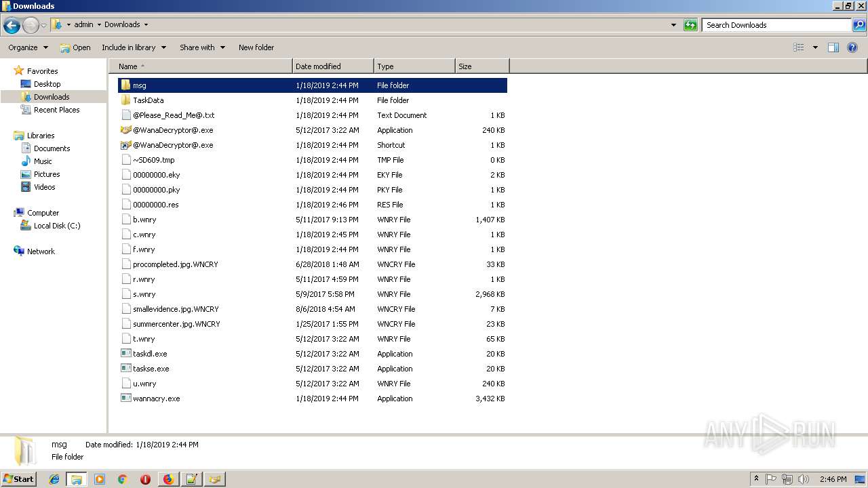
Task: Open the view options dropdown arrow
Action: pyautogui.click(x=815, y=47)
